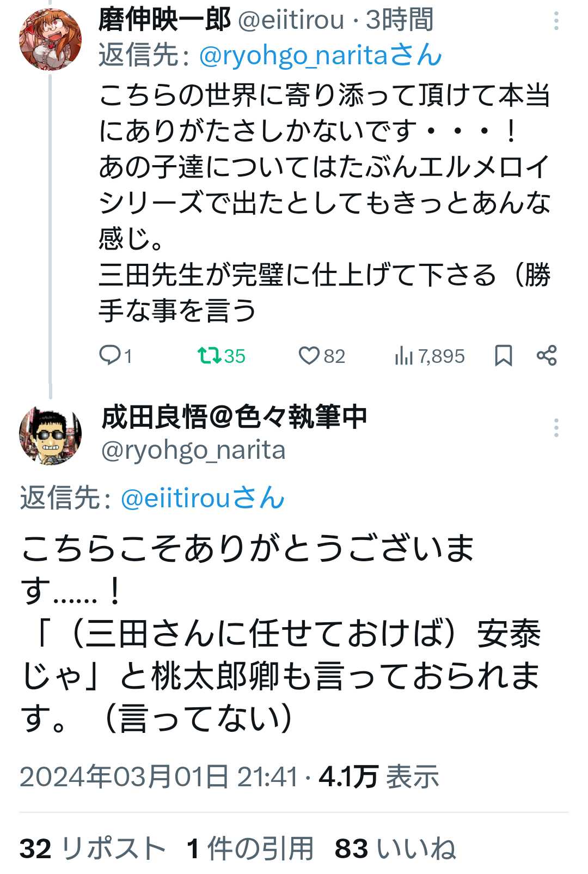Click the @ryohgo_narita handle under author name
This screenshot has height=874, width=588.
coord(193,451)
